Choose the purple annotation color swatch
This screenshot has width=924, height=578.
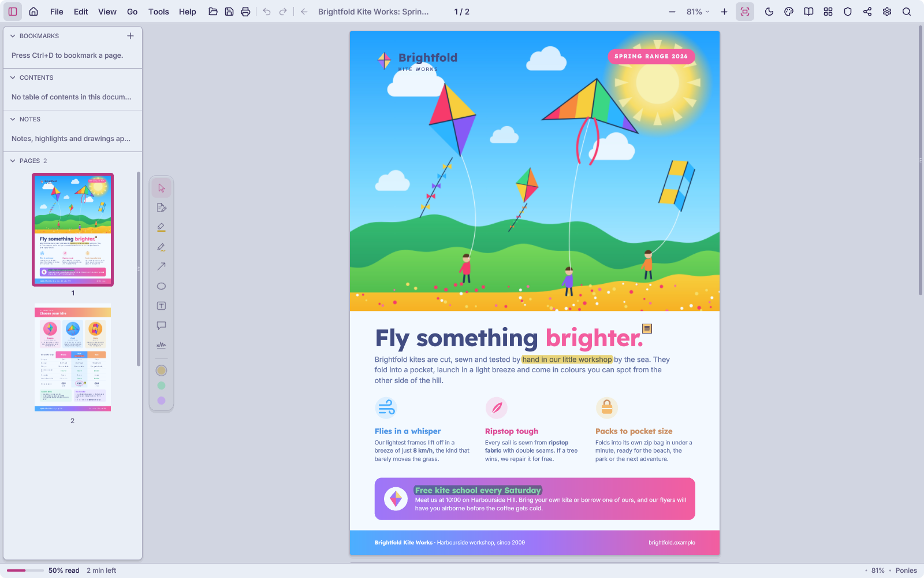tap(161, 401)
